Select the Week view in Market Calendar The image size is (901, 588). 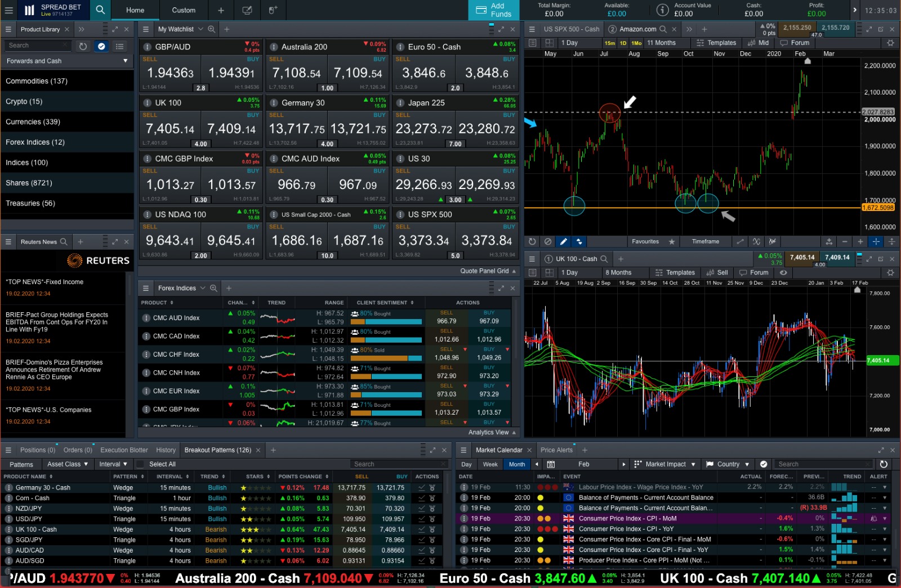(x=490, y=464)
